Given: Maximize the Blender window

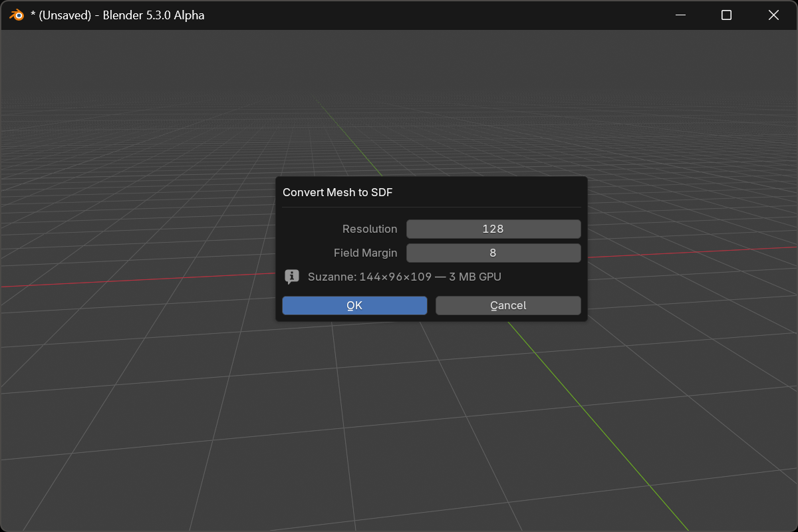Looking at the screenshot, I should pyautogui.click(x=726, y=15).
